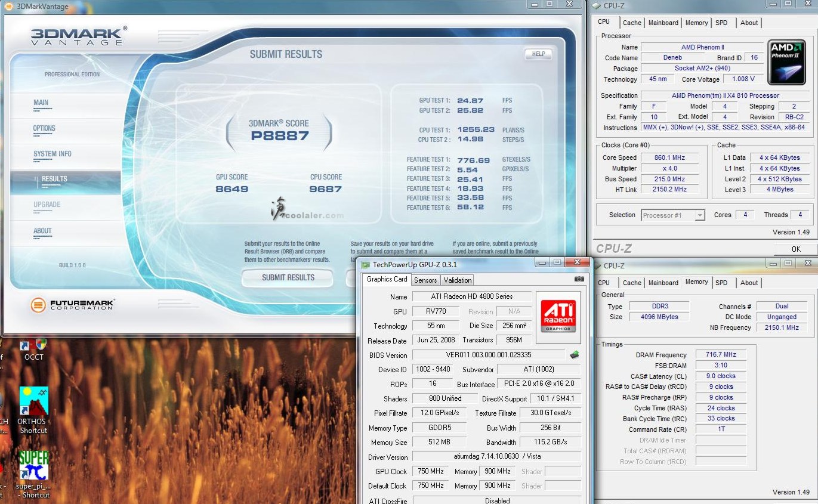
Task: Click the GPU Name field in GPU-Z
Action: coord(471,296)
